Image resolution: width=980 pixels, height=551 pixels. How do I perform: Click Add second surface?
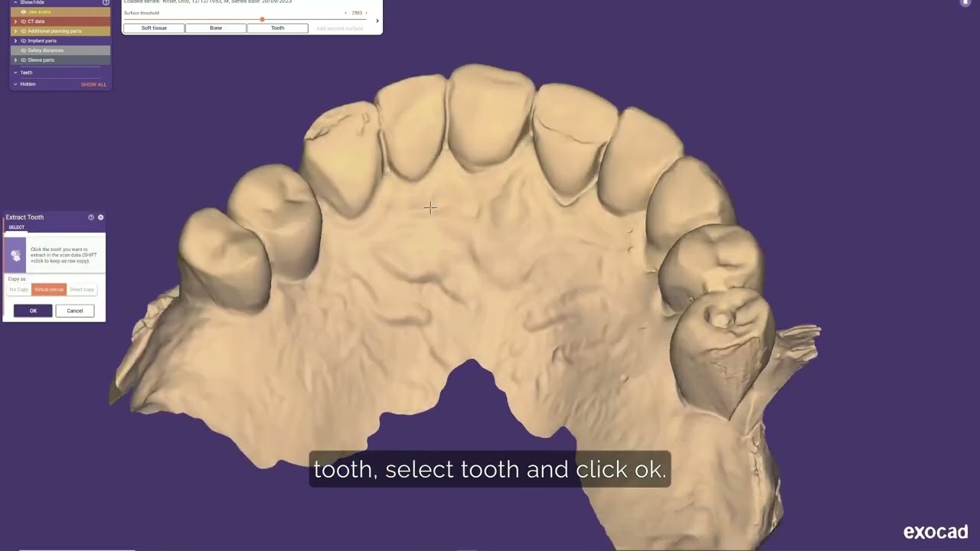click(x=340, y=28)
